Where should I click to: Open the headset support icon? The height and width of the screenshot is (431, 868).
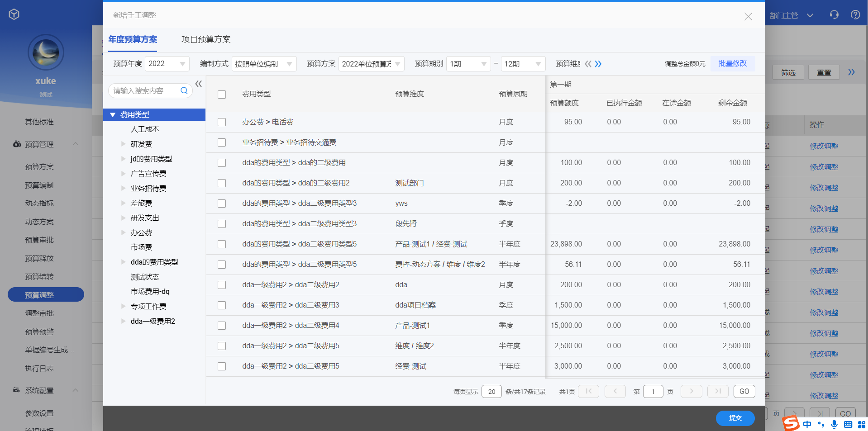pos(834,15)
